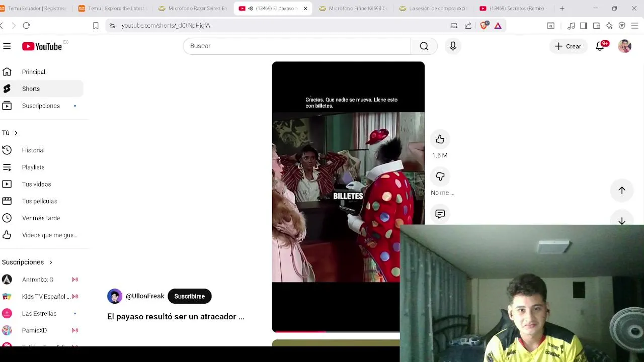Share this page via share icon
This screenshot has height=362, width=644.
(468, 26)
